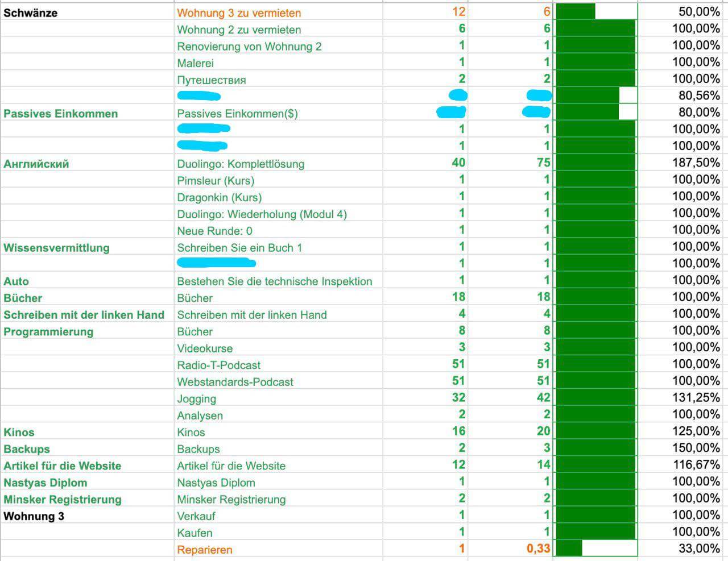
Task: Select the '75' value in Duolingo row
Action: pos(510,163)
